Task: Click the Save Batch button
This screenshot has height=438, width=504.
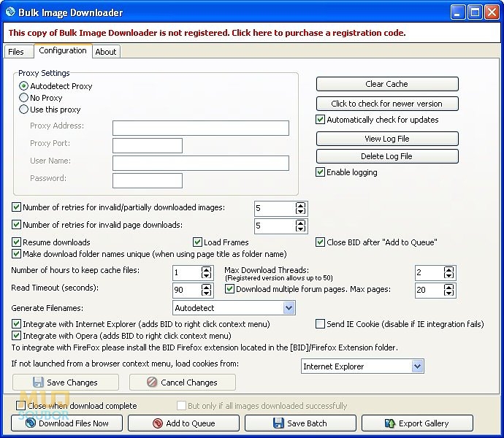Action: click(x=300, y=423)
